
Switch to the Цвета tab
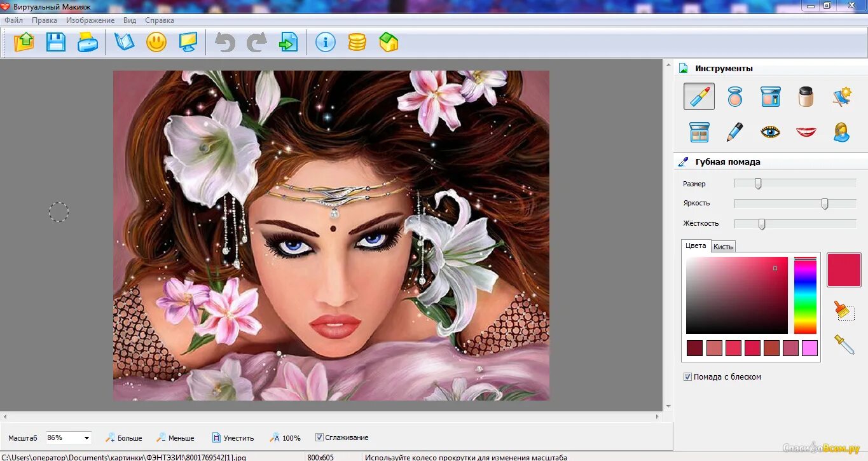(x=696, y=246)
